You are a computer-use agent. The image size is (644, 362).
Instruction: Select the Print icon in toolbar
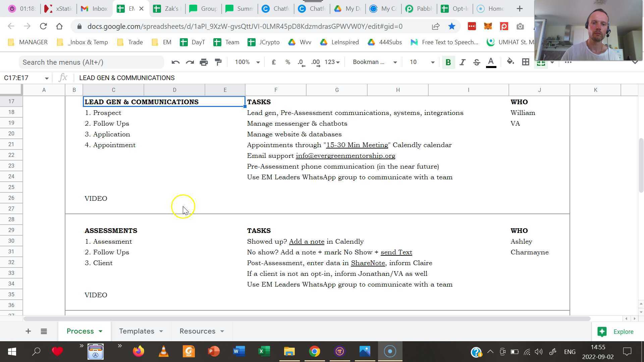click(204, 62)
